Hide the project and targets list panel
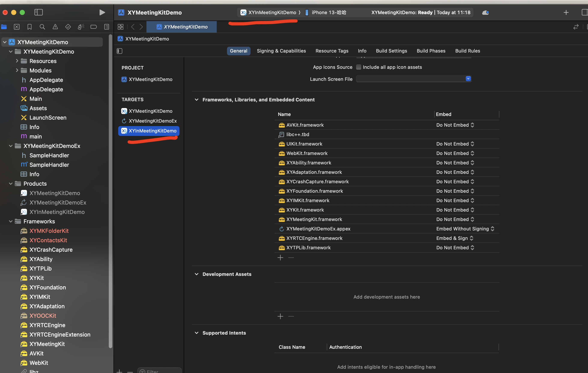The width and height of the screenshot is (588, 373). 119,51
